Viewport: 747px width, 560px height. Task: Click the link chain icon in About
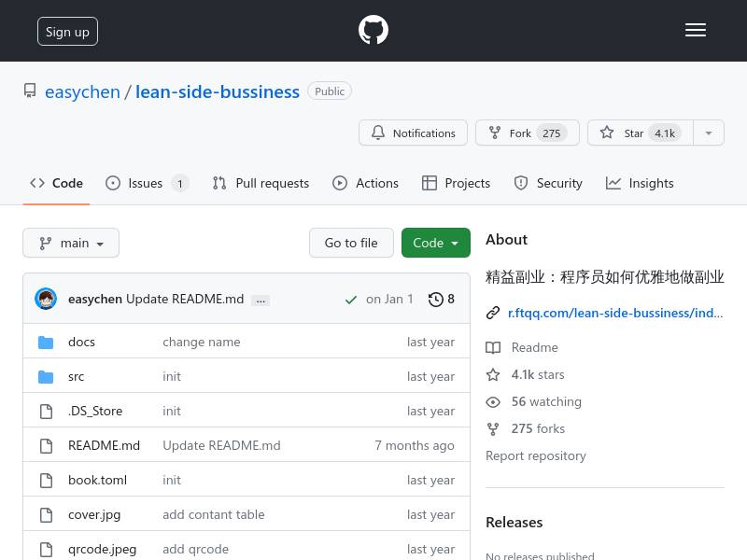(x=493, y=313)
